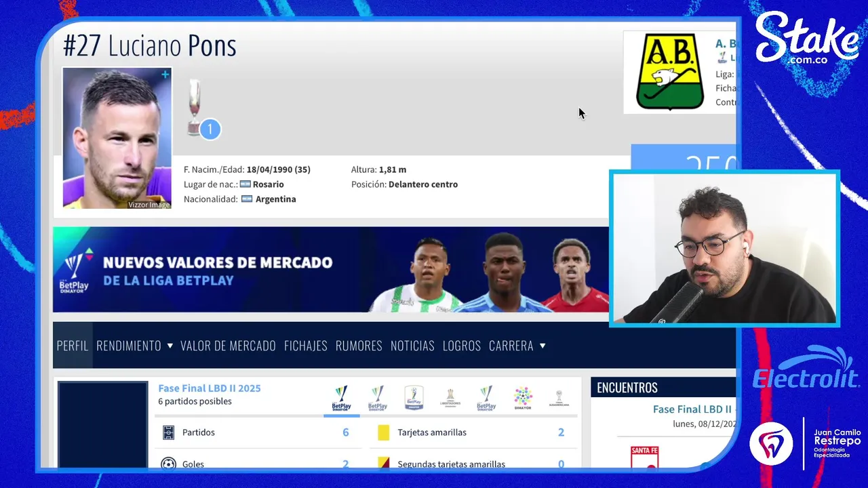The height and width of the screenshot is (488, 868).
Task: Click height value 1,81 m
Action: pyautogui.click(x=393, y=169)
